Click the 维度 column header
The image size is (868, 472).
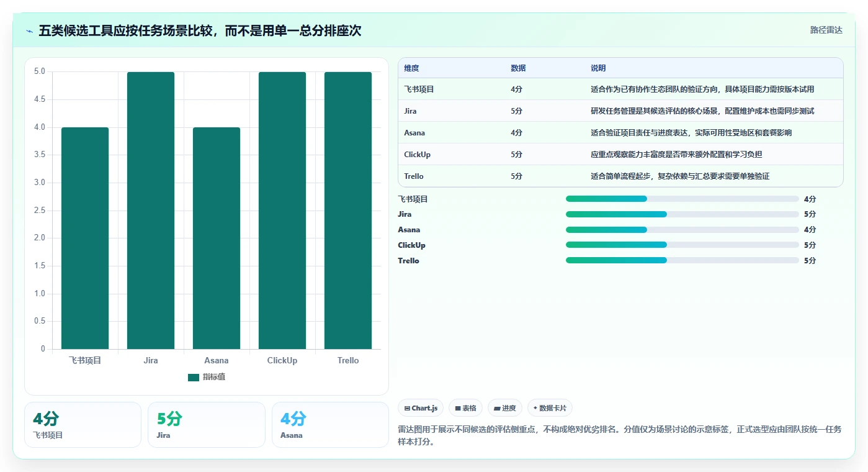click(x=411, y=68)
